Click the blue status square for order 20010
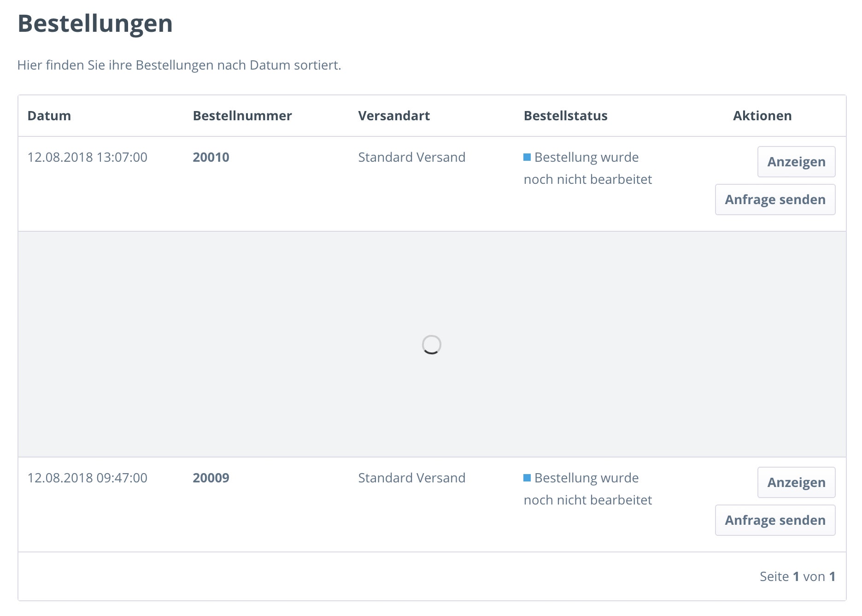This screenshot has width=862, height=616. tap(527, 157)
